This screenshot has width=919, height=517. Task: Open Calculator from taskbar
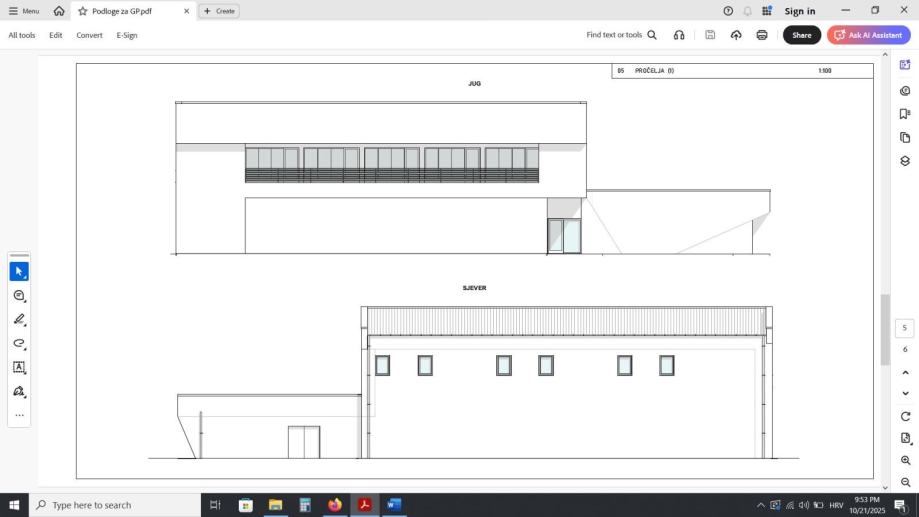[x=305, y=505]
